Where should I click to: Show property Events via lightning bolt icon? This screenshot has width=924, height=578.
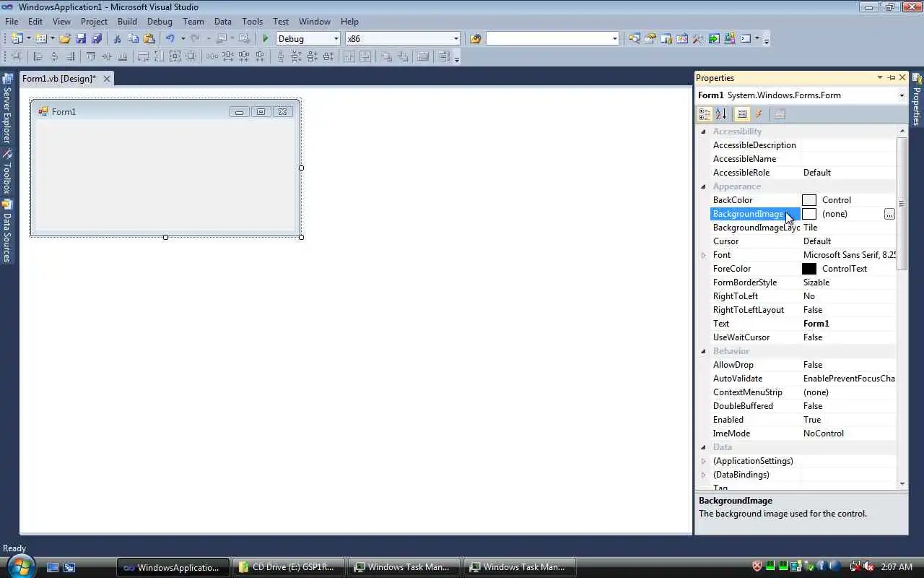[x=759, y=114]
